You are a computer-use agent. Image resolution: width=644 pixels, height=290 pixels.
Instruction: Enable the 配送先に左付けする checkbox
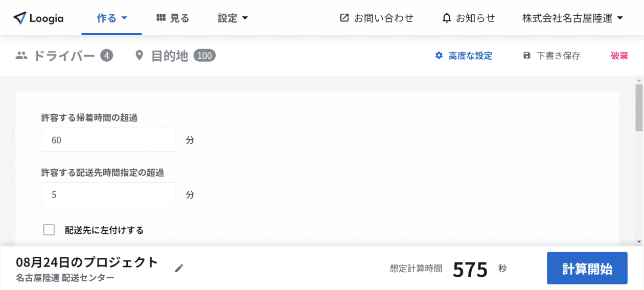point(49,230)
